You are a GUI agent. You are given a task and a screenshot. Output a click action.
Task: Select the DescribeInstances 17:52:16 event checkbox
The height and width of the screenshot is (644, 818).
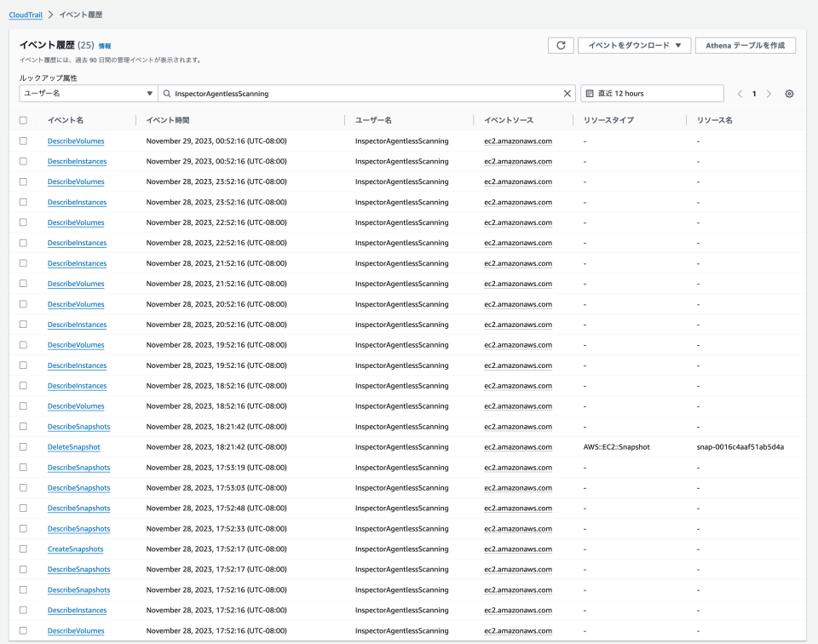pos(23,610)
